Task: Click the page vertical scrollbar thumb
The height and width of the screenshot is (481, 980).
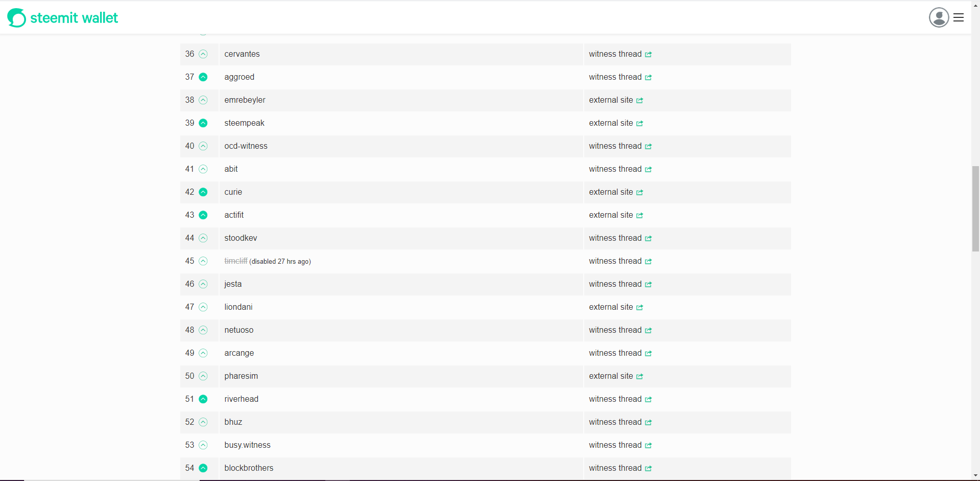Action: point(975,209)
